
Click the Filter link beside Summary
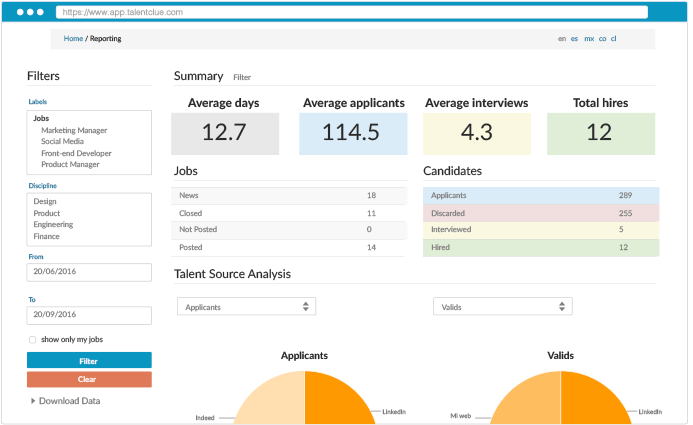[242, 77]
